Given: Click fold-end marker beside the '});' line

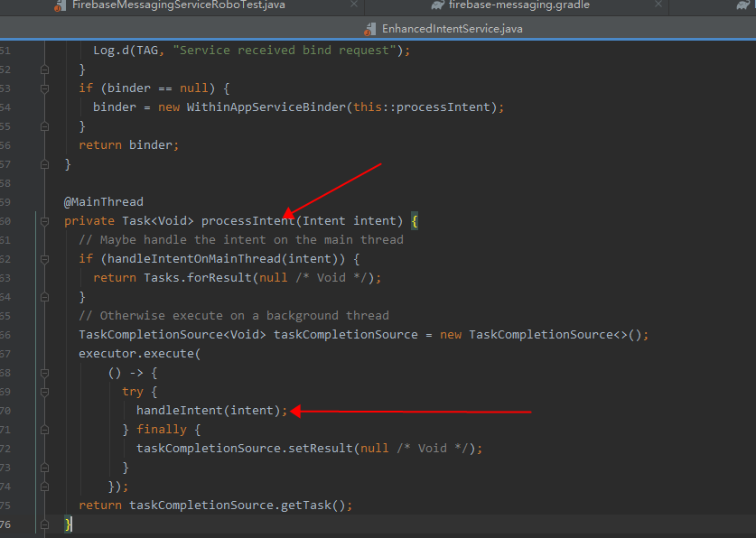Looking at the screenshot, I should 44,487.
